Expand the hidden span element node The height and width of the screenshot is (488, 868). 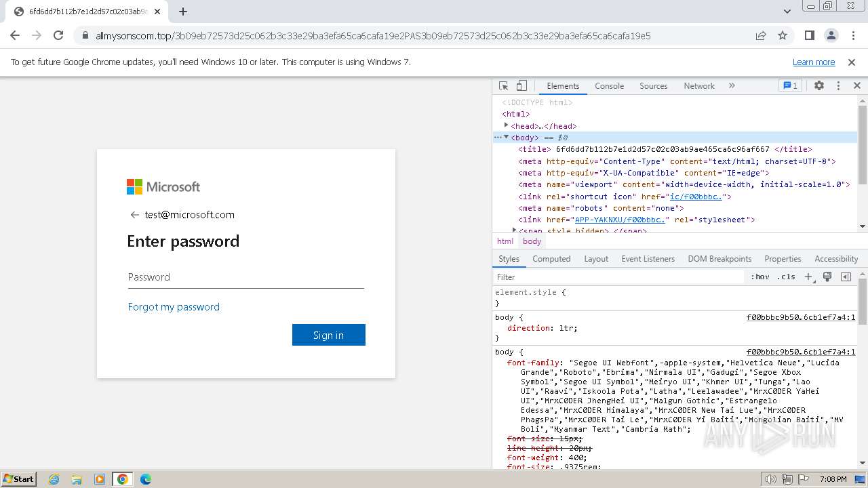(514, 230)
